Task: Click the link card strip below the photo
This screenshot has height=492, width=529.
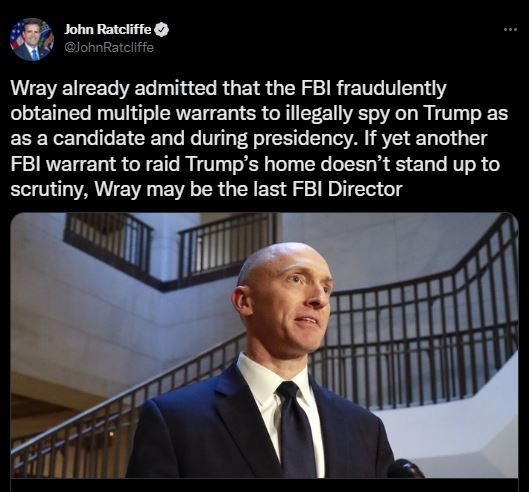Action: (264, 485)
